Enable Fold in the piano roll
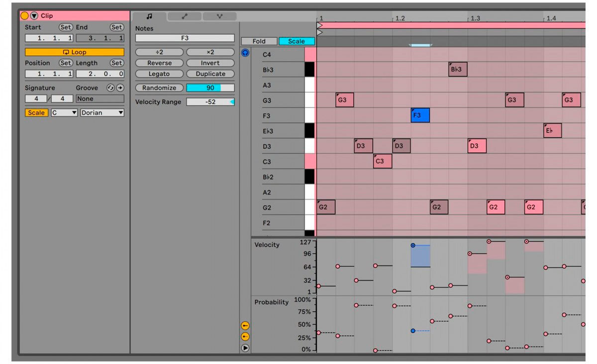Viewport: 597px width, 364px height. pyautogui.click(x=259, y=41)
